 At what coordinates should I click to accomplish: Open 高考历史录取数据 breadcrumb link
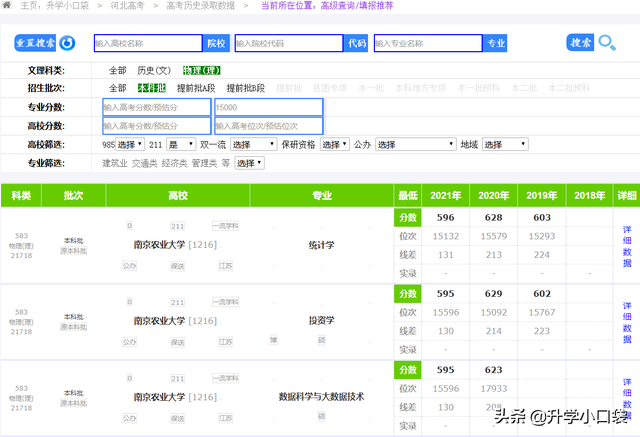point(200,6)
